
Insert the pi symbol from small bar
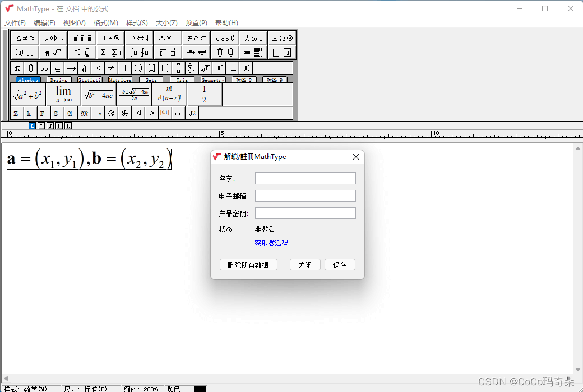coord(17,68)
